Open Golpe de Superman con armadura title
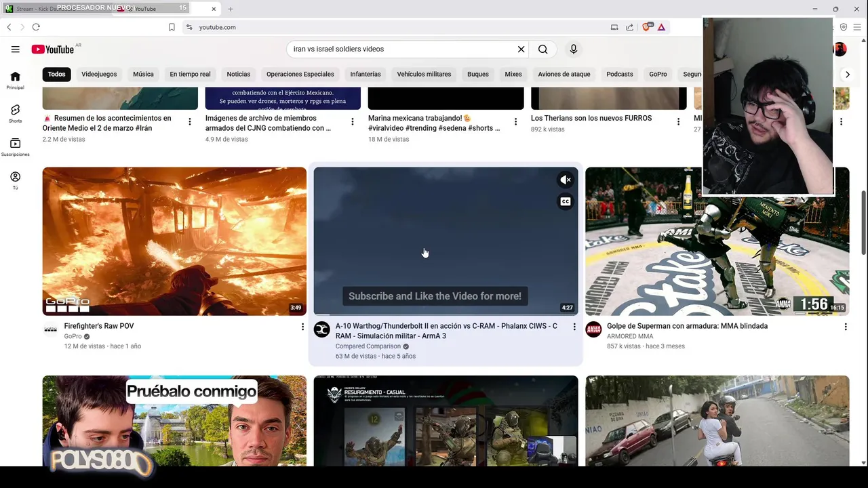 [x=687, y=326]
